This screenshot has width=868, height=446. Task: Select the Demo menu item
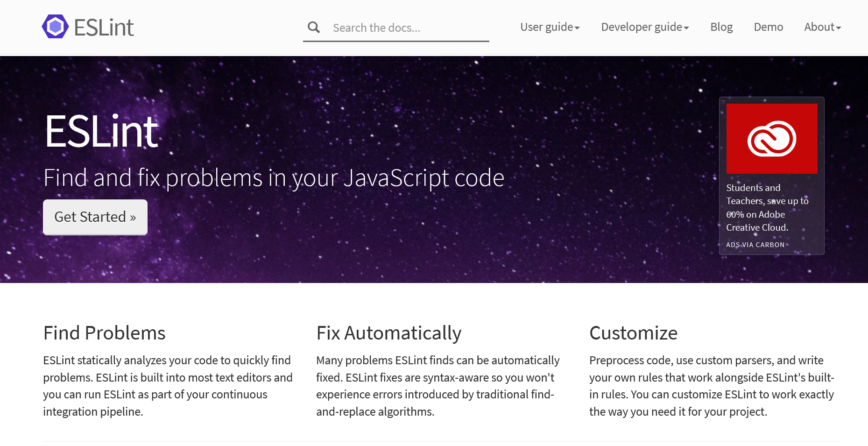coord(768,27)
